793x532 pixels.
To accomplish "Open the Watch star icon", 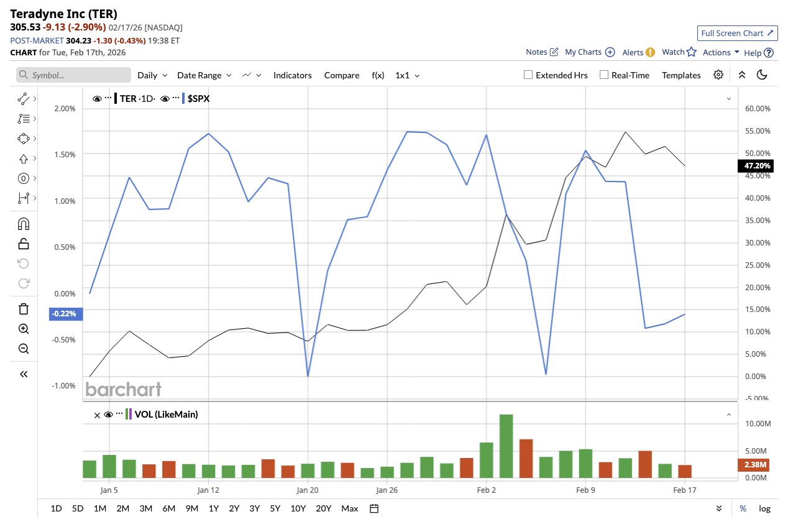I will coord(691,52).
